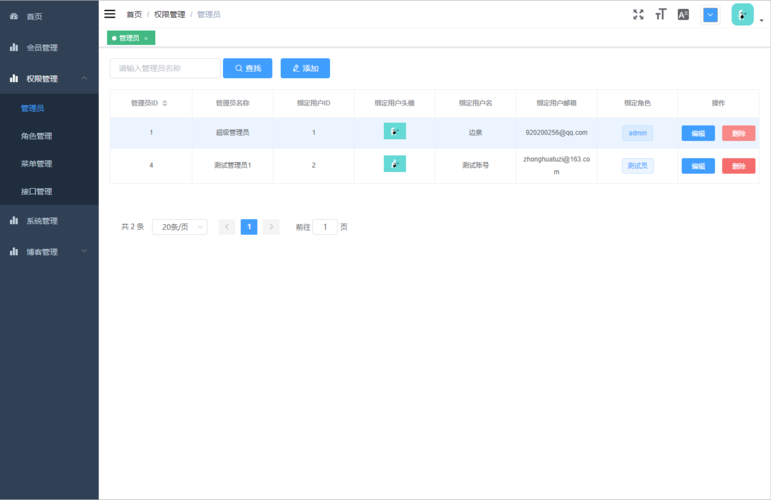The image size is (771, 500).
Task: Click the fullscreen toggle icon
Action: [638, 15]
